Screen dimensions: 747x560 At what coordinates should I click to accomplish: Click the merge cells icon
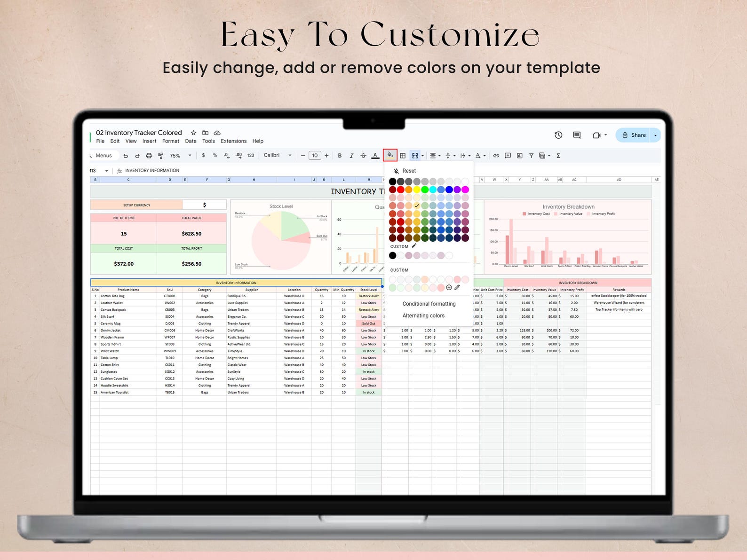tap(415, 156)
